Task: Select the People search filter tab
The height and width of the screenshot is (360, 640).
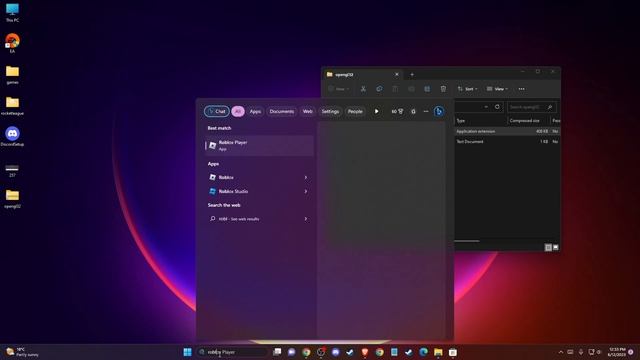Action: pos(355,111)
